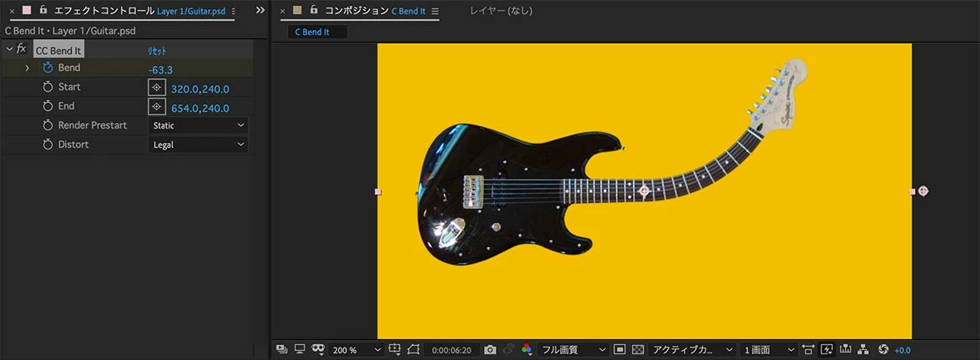This screenshot has width=980, height=360.
Task: Close the Composition panel tab
Action: click(x=282, y=11)
